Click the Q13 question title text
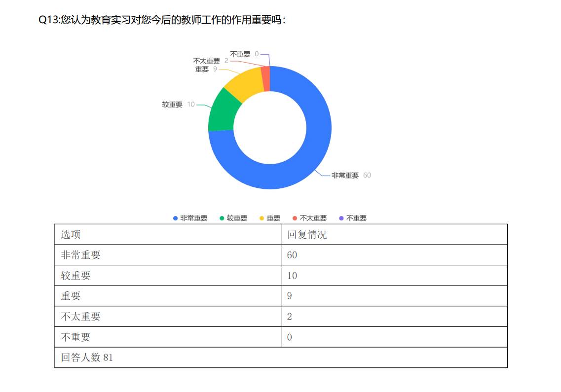Image resolution: width=561 pixels, height=392 pixels. click(x=162, y=20)
